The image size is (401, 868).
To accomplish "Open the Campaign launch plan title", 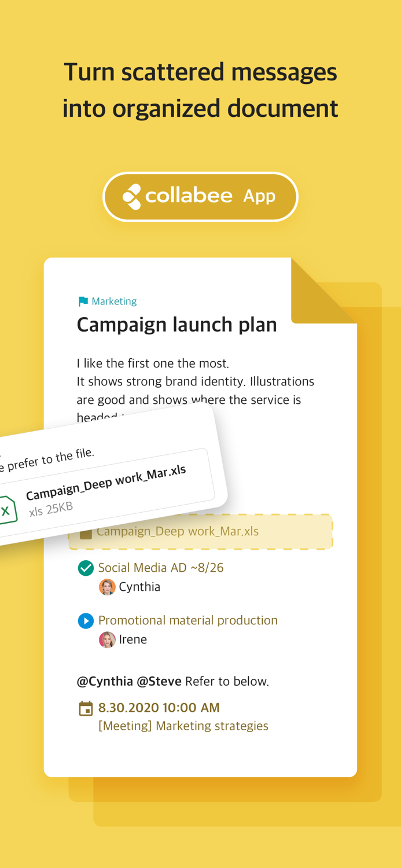I will [176, 325].
